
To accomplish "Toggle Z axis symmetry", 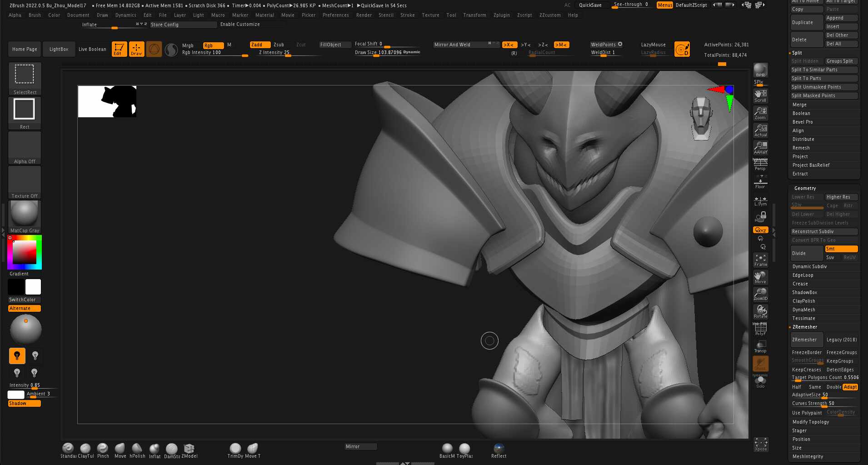I will [543, 45].
